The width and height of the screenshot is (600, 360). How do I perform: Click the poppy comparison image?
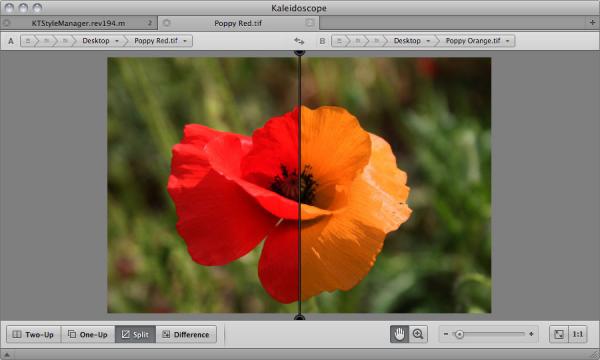[299, 185]
